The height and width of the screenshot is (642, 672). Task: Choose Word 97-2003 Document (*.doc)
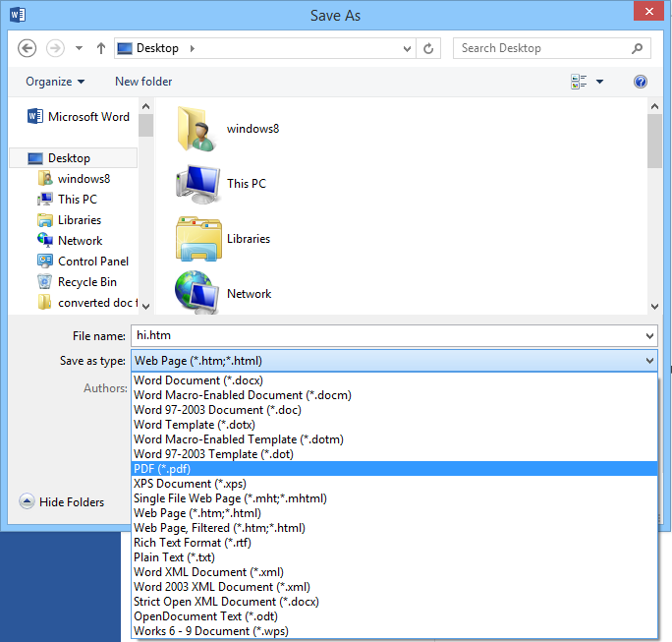coord(394,410)
